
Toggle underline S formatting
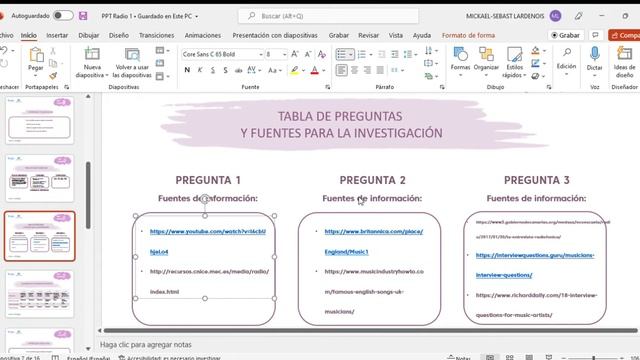[213, 70]
